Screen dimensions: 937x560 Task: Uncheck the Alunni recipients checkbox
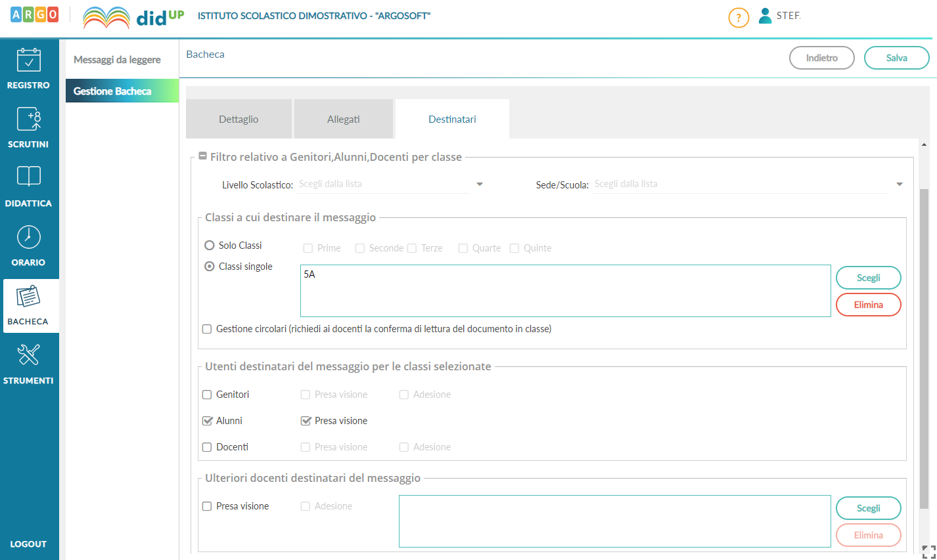click(207, 421)
